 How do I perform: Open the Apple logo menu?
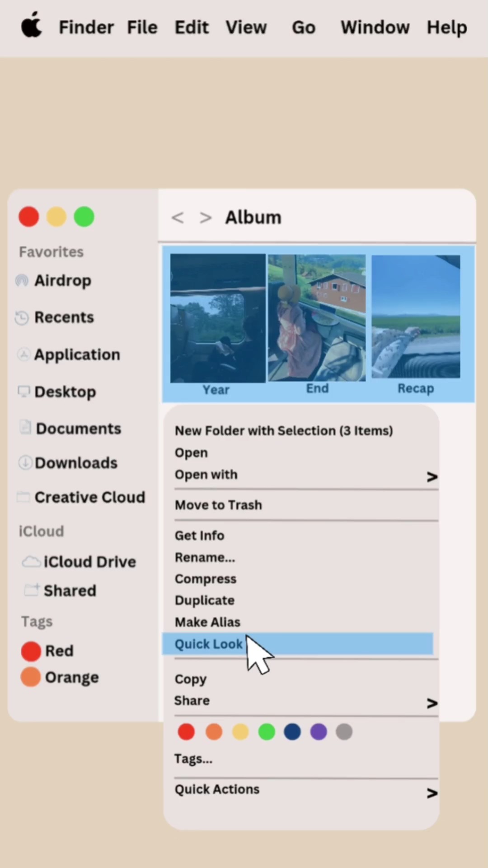tap(32, 26)
